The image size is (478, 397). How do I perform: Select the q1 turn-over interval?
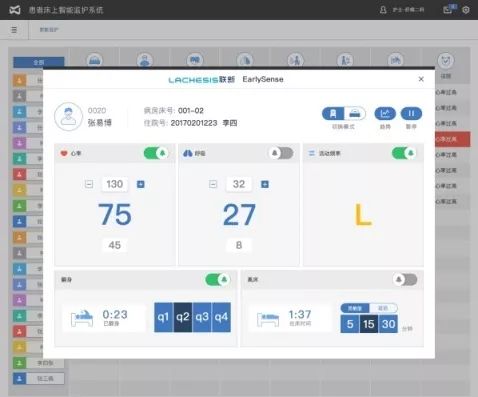(x=163, y=317)
